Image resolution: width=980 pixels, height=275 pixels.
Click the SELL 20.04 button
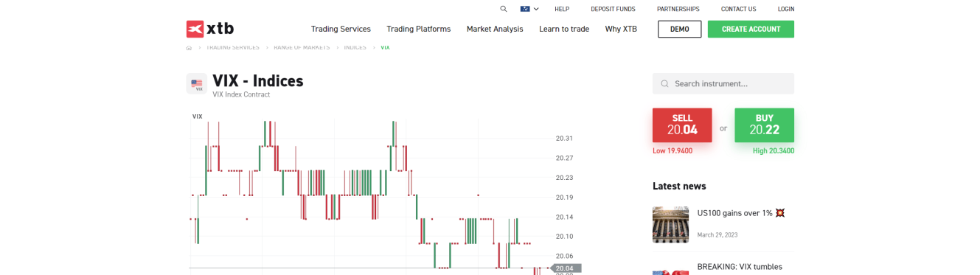[x=682, y=125]
